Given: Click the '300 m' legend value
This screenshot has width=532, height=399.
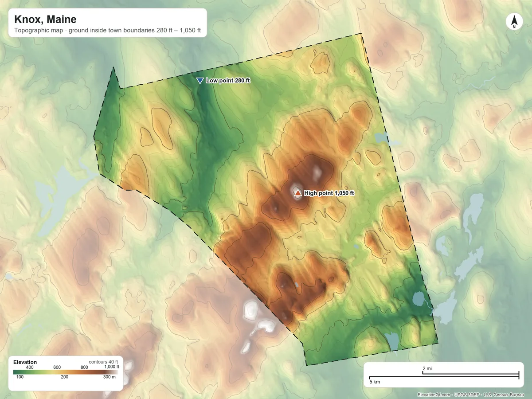Looking at the screenshot, I should click(109, 377).
